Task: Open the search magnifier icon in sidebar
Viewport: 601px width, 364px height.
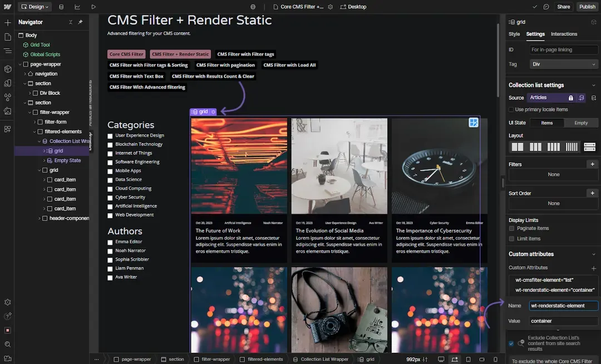Action: (x=7, y=345)
